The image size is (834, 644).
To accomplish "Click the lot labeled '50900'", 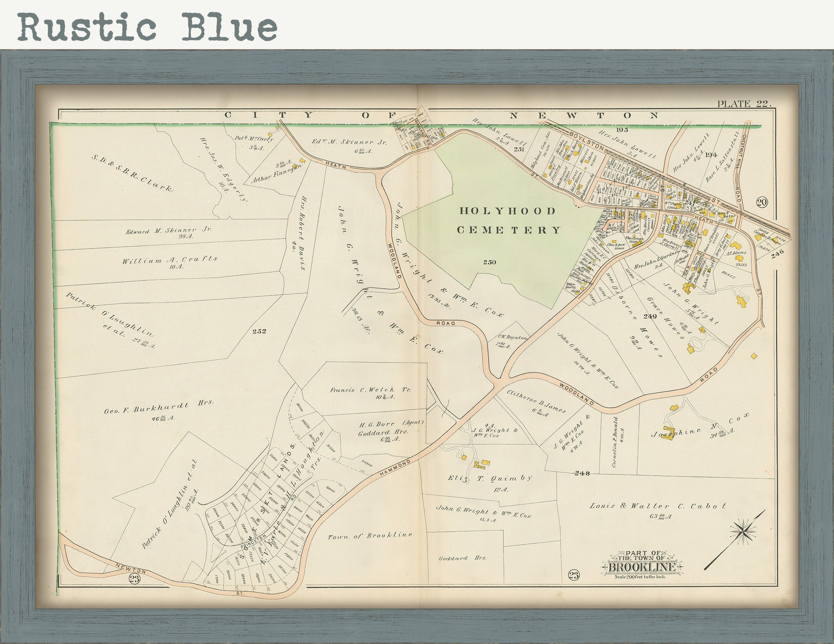I will tap(366, 462).
